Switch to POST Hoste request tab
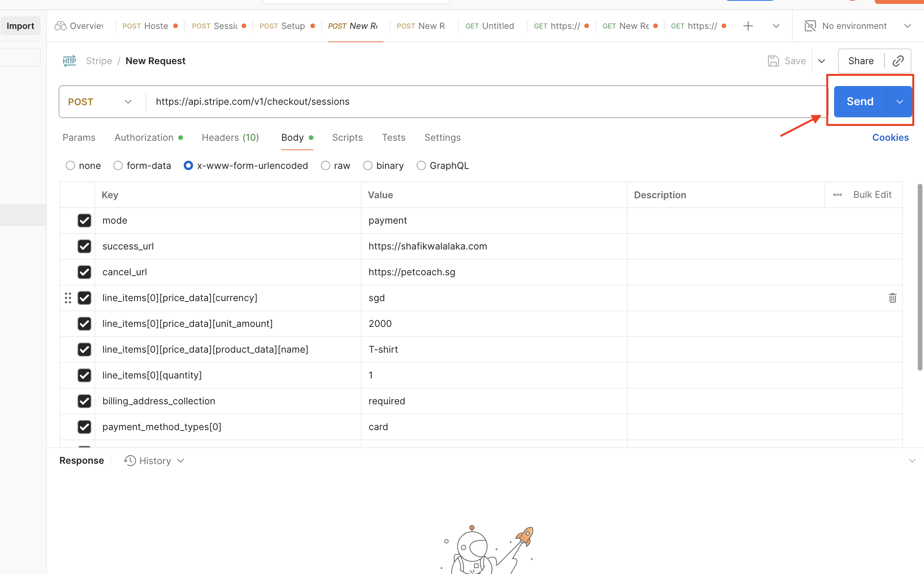The image size is (924, 574). (x=150, y=26)
